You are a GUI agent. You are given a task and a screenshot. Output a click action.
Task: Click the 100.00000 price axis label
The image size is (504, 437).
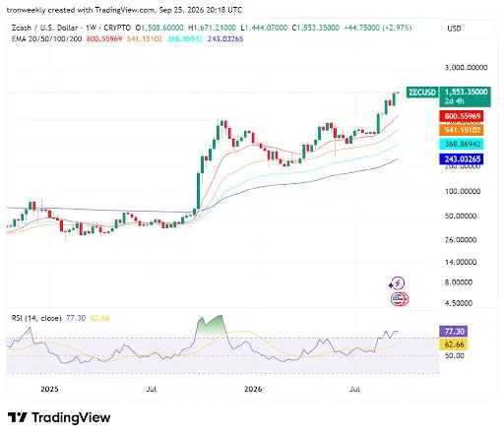[463, 191]
